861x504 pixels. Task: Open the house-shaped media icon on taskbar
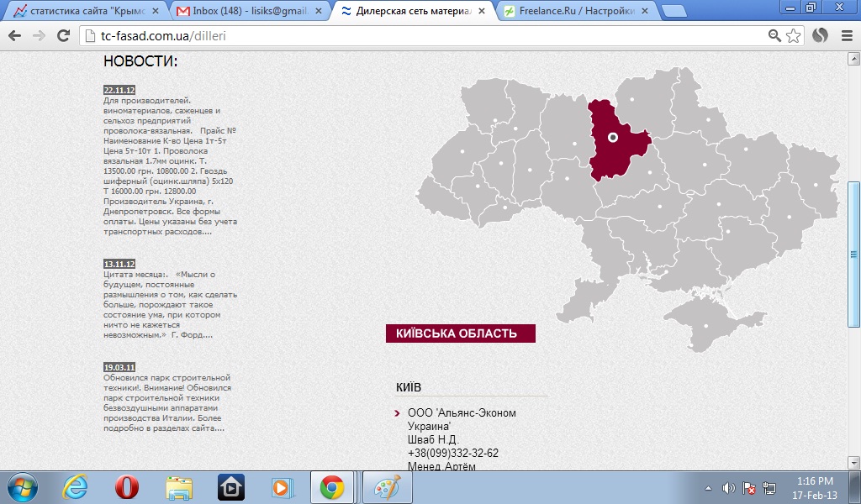230,487
